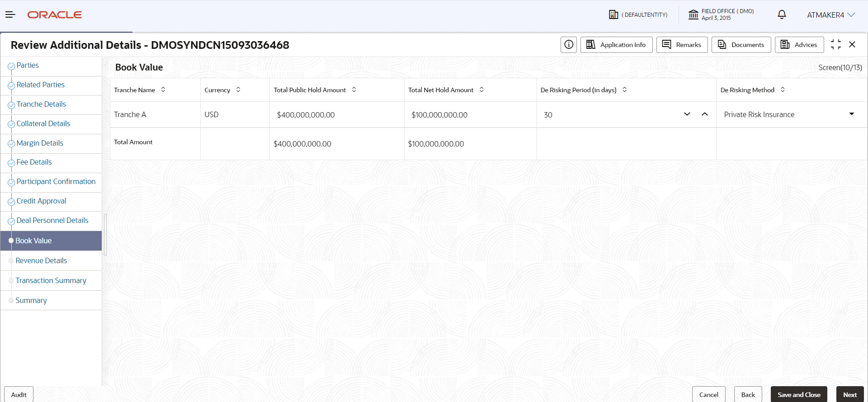Decrease De Risking Period value
The image size is (868, 402).
pyautogui.click(x=687, y=114)
